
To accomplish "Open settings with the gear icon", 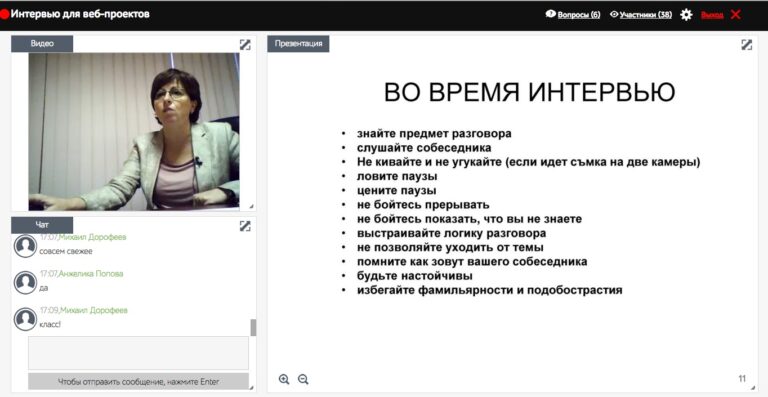I will click(686, 15).
